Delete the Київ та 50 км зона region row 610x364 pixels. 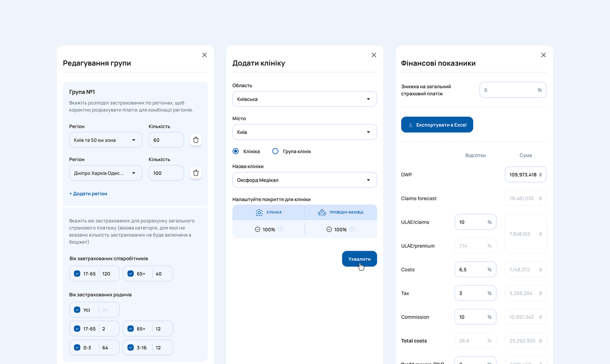click(196, 140)
